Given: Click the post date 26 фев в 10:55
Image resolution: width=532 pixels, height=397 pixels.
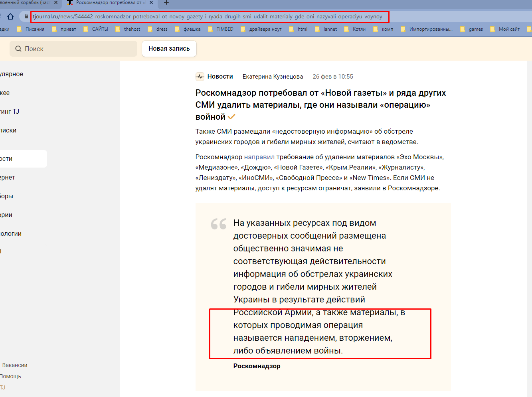Looking at the screenshot, I should click(x=333, y=77).
